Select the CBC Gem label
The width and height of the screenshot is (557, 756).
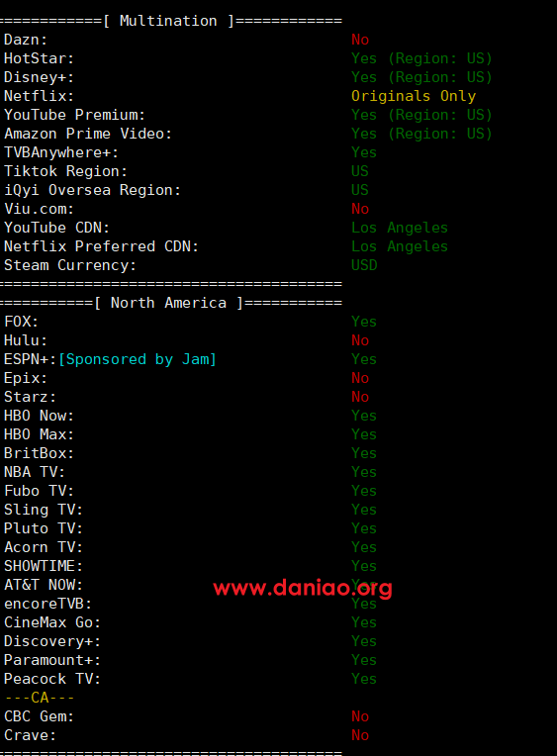(39, 716)
